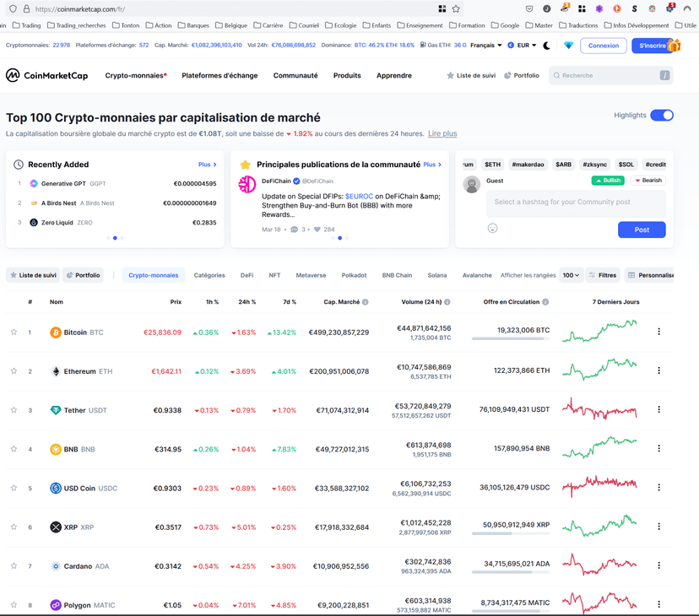Open Crypto-monnaies navigation menu
Image resolution: width=699 pixels, height=616 pixels.
point(136,75)
